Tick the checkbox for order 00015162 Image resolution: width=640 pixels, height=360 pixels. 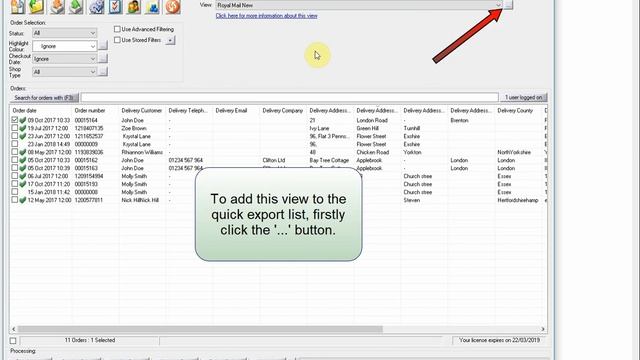pos(15,160)
